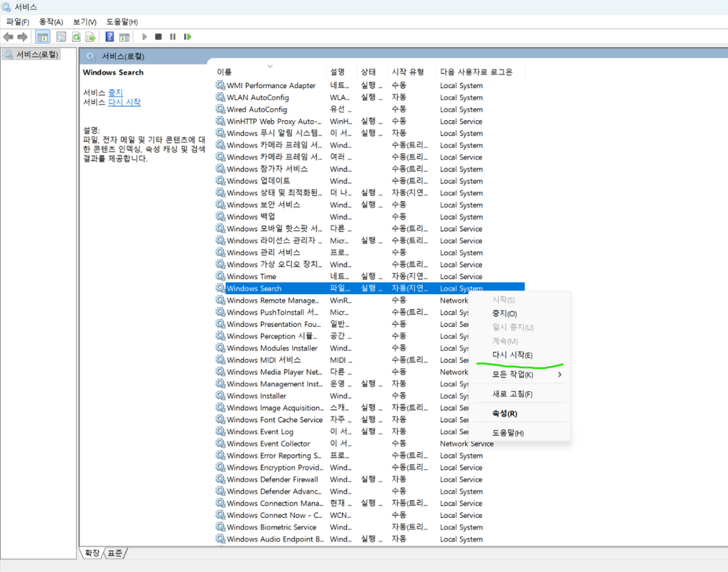Choose 속성(R) in the context menu
Screen dimensions: 728x572
[x=520, y=414]
